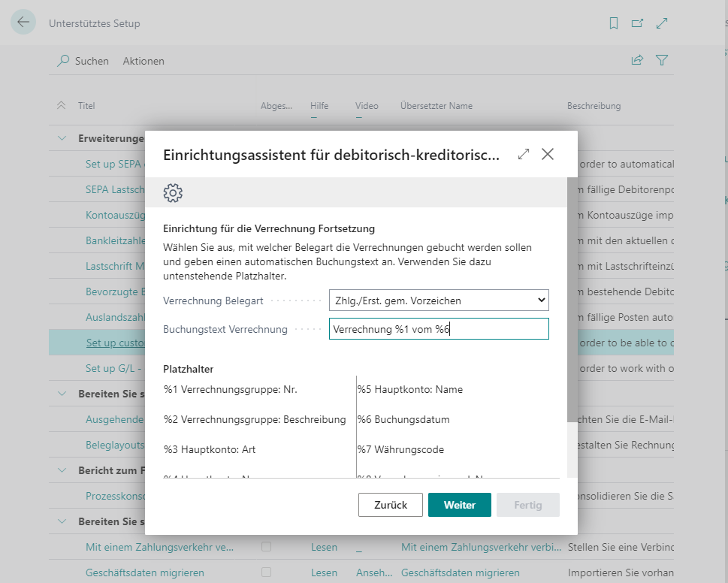Open the Aktionen menu

pos(143,61)
